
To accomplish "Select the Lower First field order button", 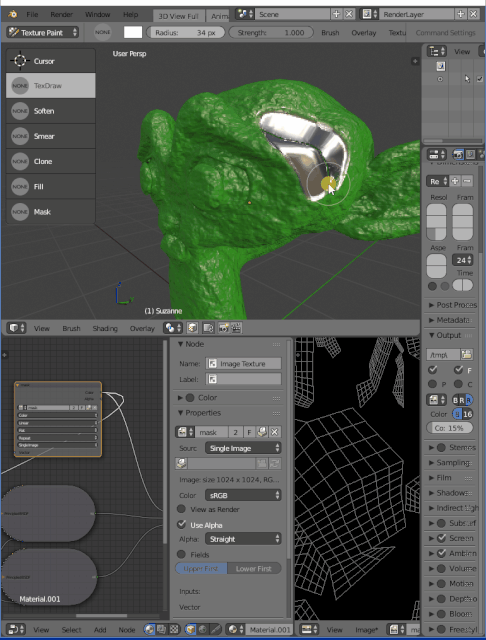I will pos(254,569).
